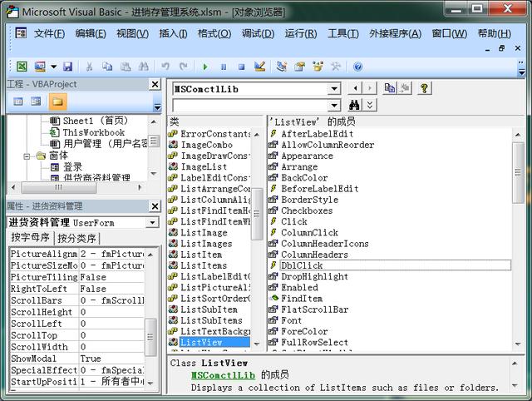The image size is (532, 401).
Task: Select the FullRowSelect member
Action: click(314, 342)
